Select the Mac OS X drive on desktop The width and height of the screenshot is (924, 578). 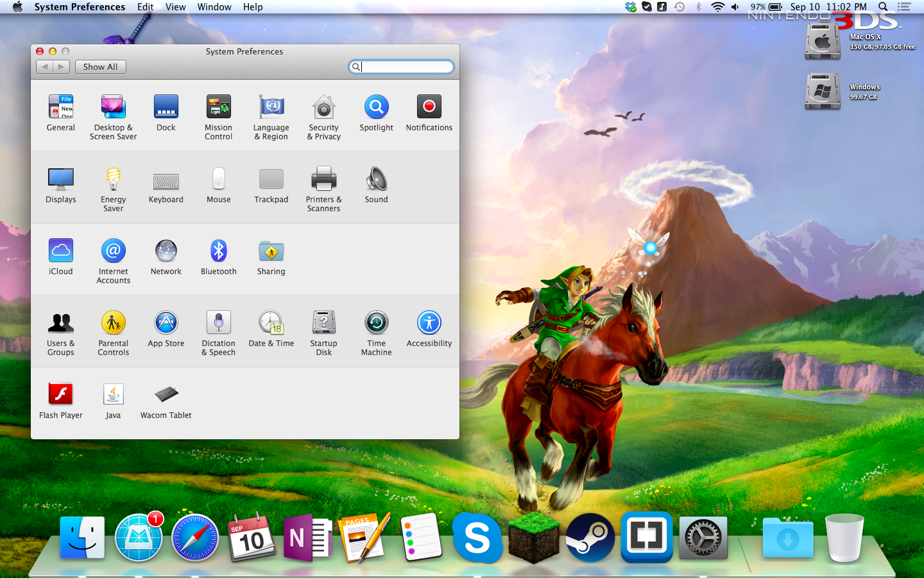tap(823, 40)
